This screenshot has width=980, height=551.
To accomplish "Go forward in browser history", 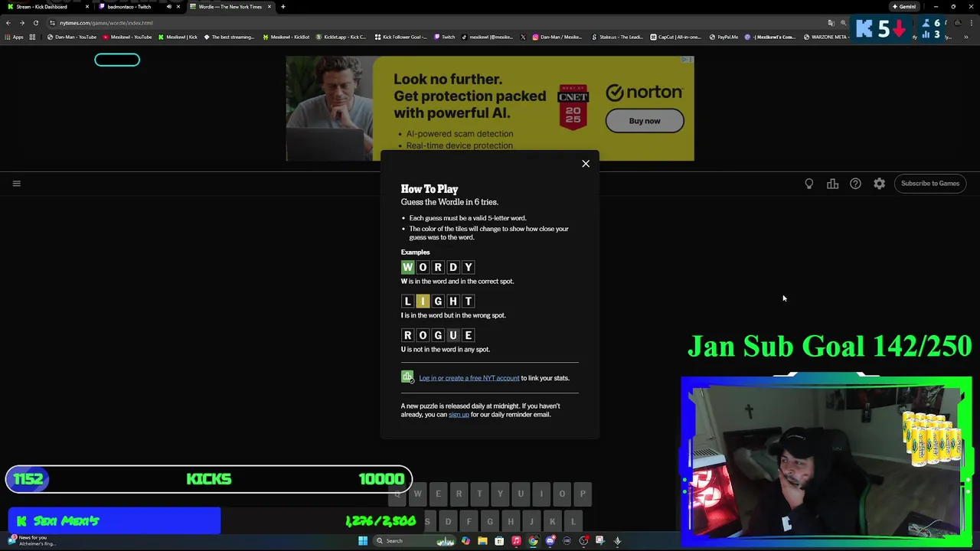I will coord(21,23).
